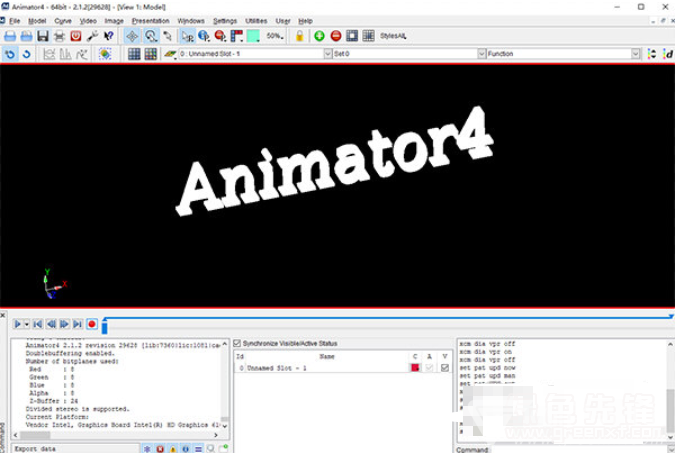Jump to first animation frame
675x453 pixels.
click(x=38, y=324)
